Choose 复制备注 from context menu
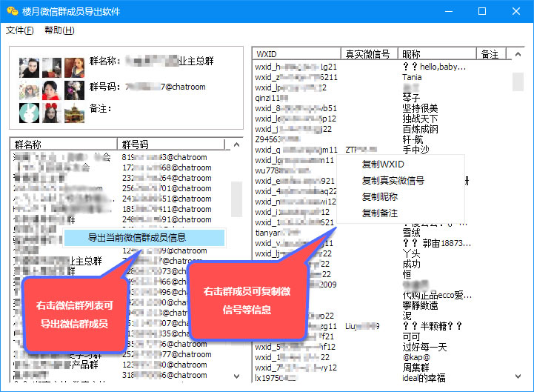The height and width of the screenshot is (392, 534). tap(380, 213)
